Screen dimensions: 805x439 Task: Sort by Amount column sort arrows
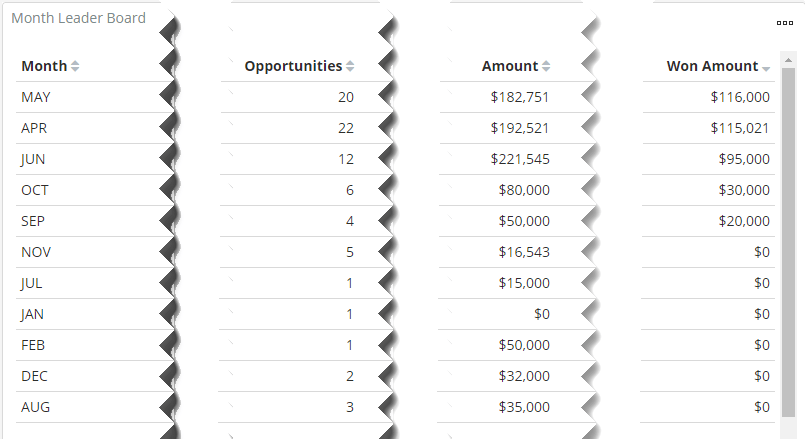546,66
